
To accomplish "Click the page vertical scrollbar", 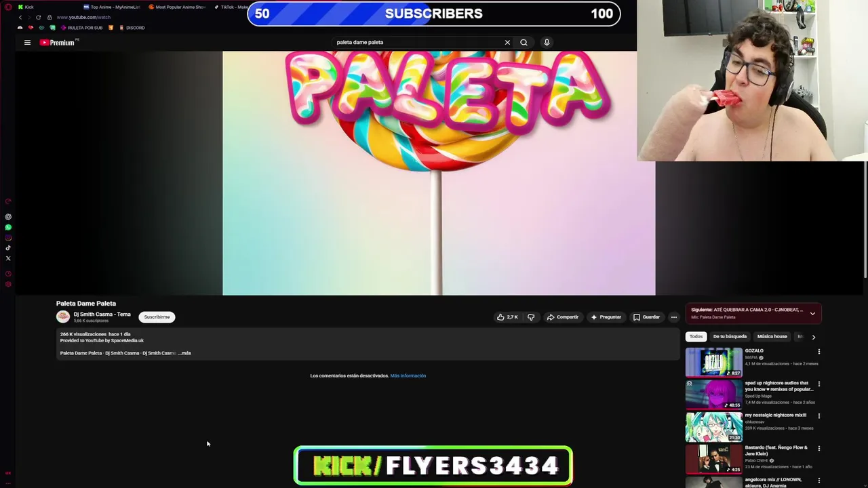I will point(865,220).
